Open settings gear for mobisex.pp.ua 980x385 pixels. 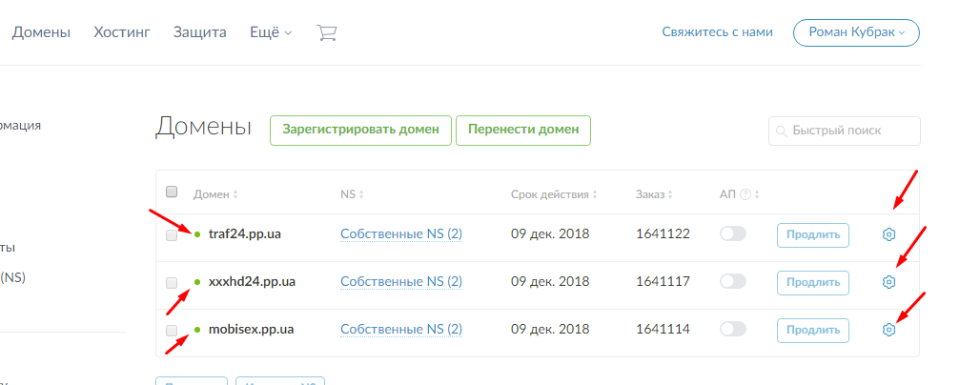[x=888, y=330]
